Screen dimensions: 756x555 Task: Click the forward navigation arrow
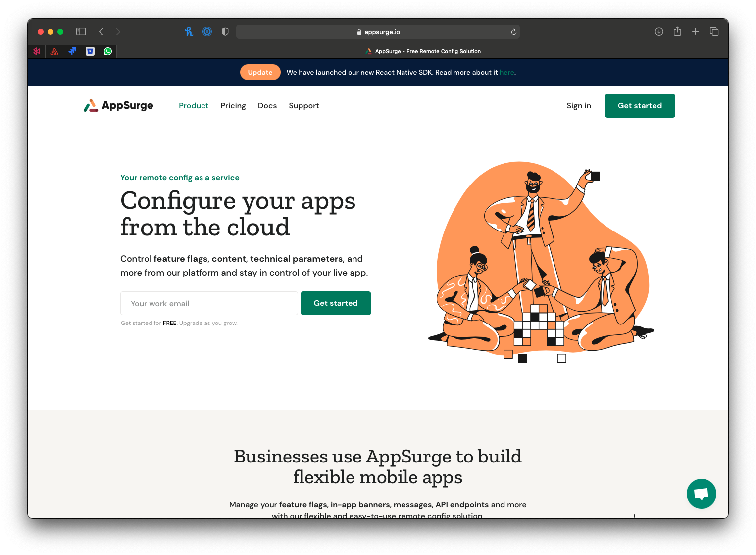pyautogui.click(x=118, y=32)
